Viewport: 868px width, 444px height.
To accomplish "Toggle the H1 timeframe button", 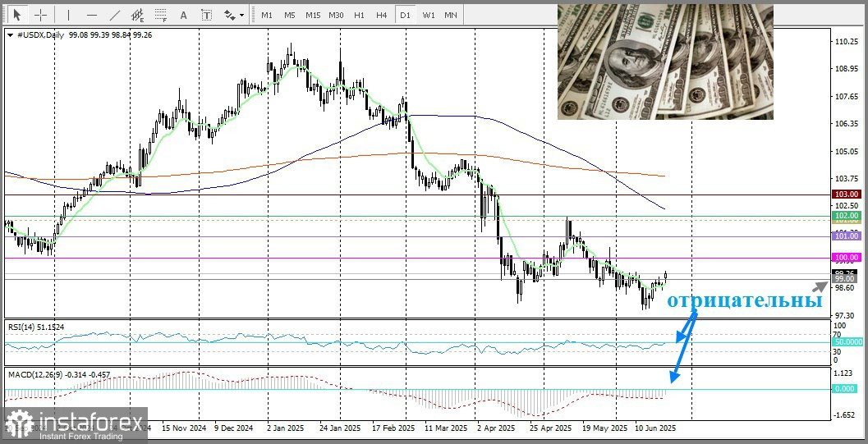I will coord(359,15).
